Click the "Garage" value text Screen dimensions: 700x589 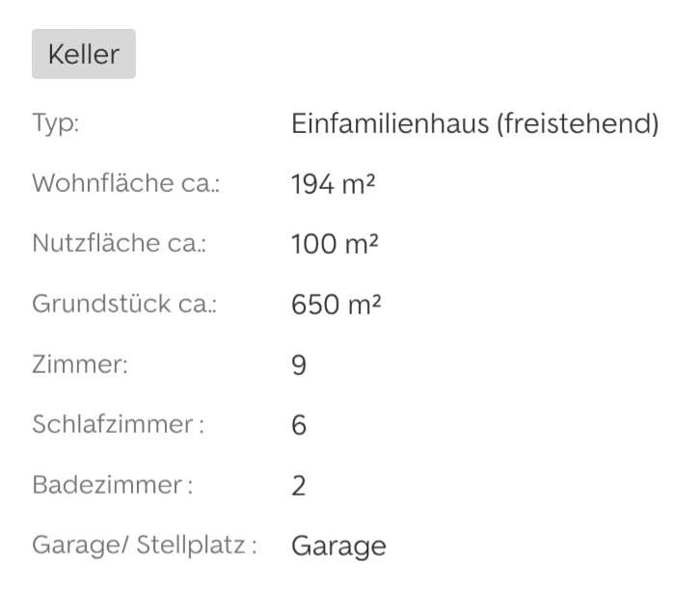click(x=338, y=547)
